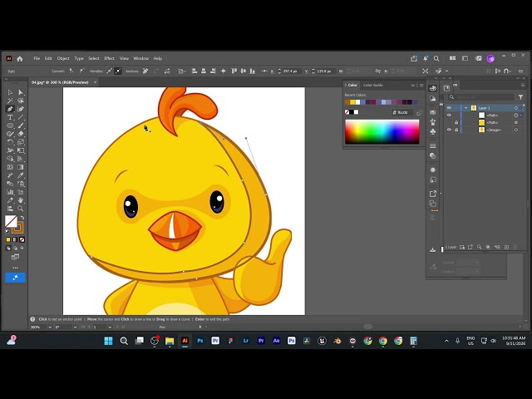Open Photoshop from the taskbar

point(200,341)
